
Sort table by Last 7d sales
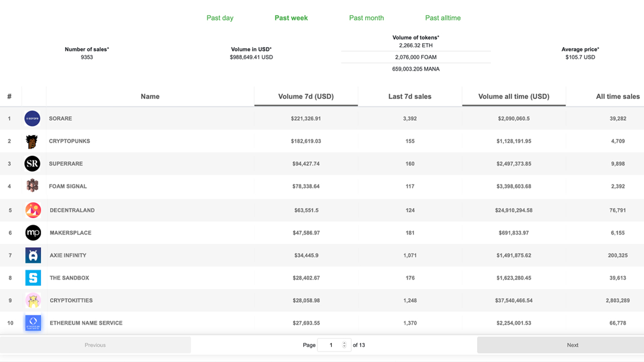coord(410,97)
